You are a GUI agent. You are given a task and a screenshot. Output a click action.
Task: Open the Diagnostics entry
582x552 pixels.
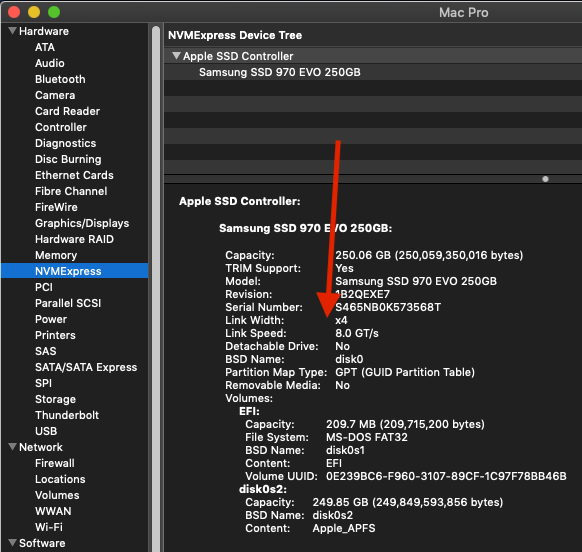click(65, 143)
